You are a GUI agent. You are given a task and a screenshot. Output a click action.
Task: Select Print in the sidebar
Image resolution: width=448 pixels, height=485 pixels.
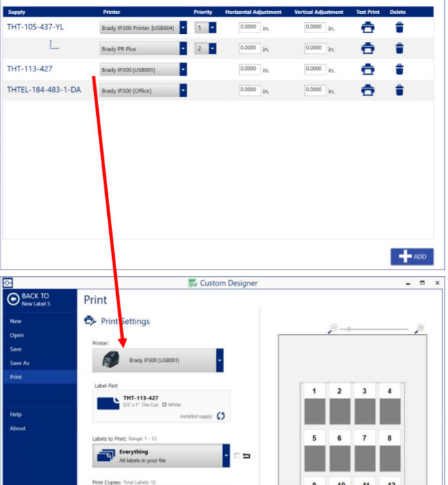40,377
